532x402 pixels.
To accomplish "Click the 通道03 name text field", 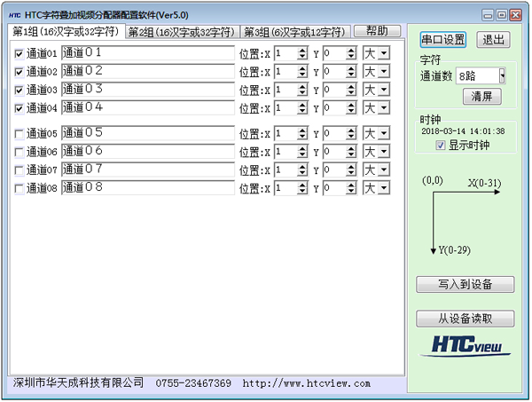I will click(x=148, y=90).
